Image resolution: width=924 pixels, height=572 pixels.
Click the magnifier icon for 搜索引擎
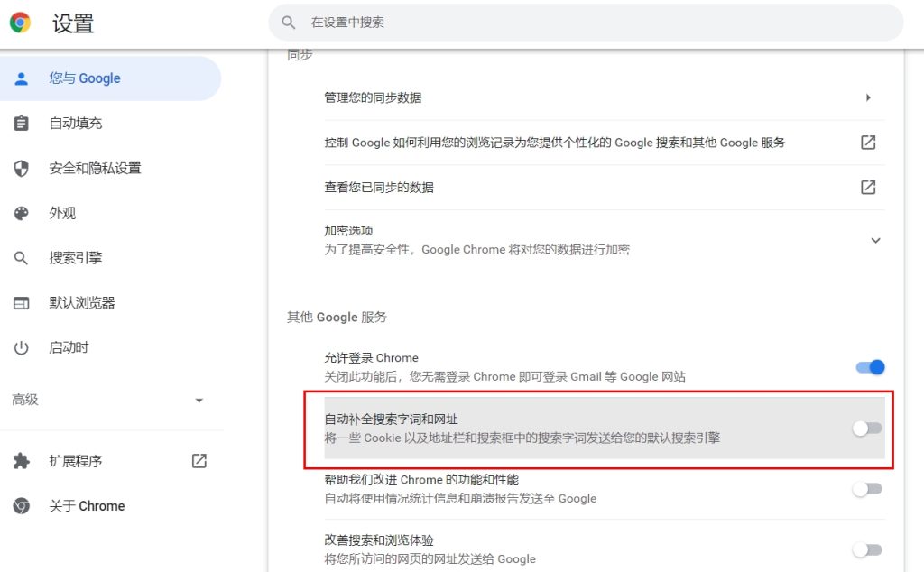pos(22,258)
